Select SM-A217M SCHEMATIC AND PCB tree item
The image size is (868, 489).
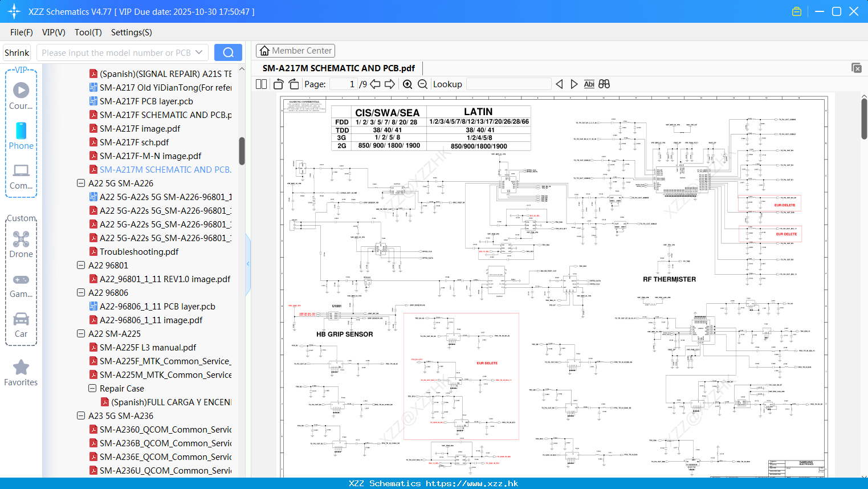(x=160, y=170)
